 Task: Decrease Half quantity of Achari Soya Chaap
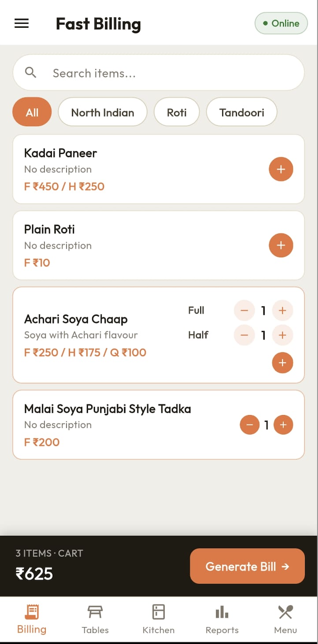tap(244, 335)
